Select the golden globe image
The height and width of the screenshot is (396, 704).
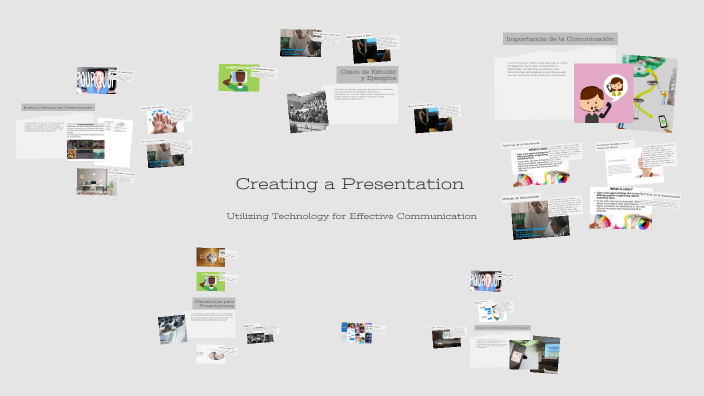[x=210, y=257]
